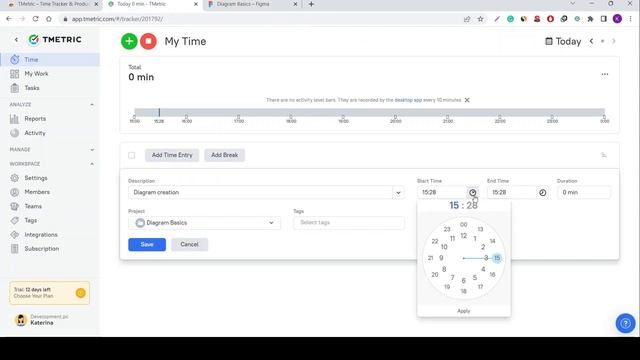Stop the running timer with red button
640x360 pixels.
tap(149, 41)
